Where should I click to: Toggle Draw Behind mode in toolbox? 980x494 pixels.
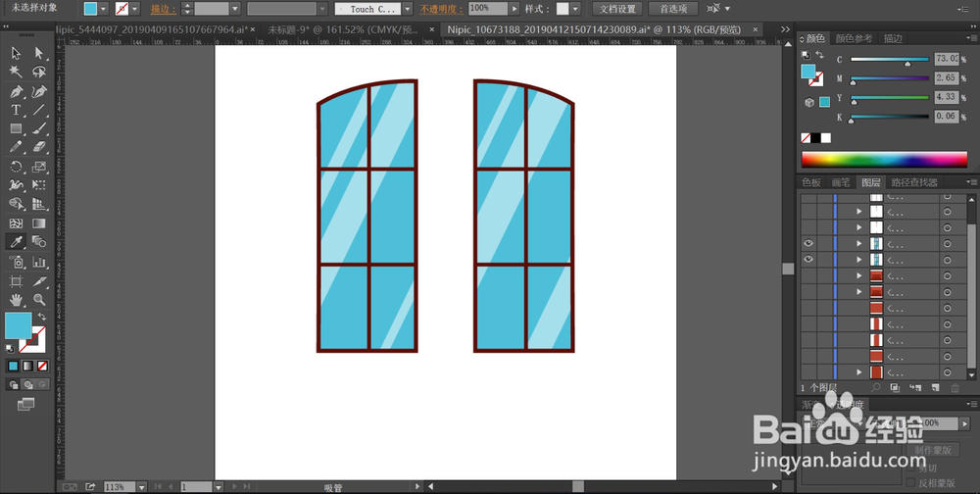[x=28, y=384]
